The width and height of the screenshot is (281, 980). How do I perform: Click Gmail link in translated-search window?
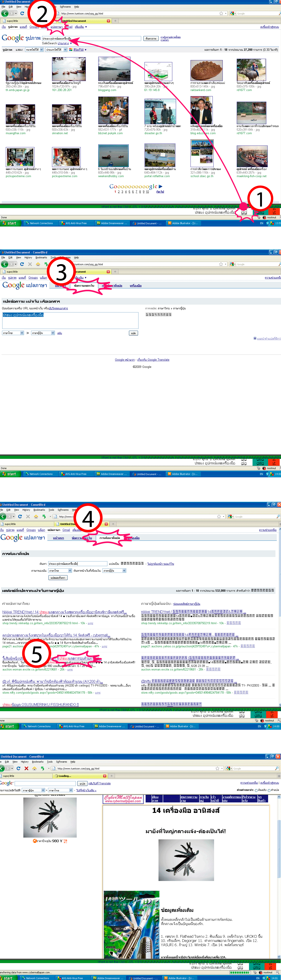click(66, 530)
